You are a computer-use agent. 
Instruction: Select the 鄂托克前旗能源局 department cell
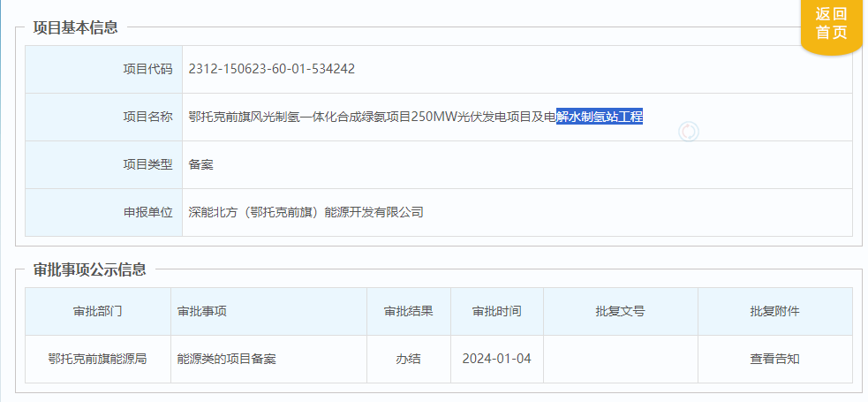pyautogui.click(x=97, y=359)
